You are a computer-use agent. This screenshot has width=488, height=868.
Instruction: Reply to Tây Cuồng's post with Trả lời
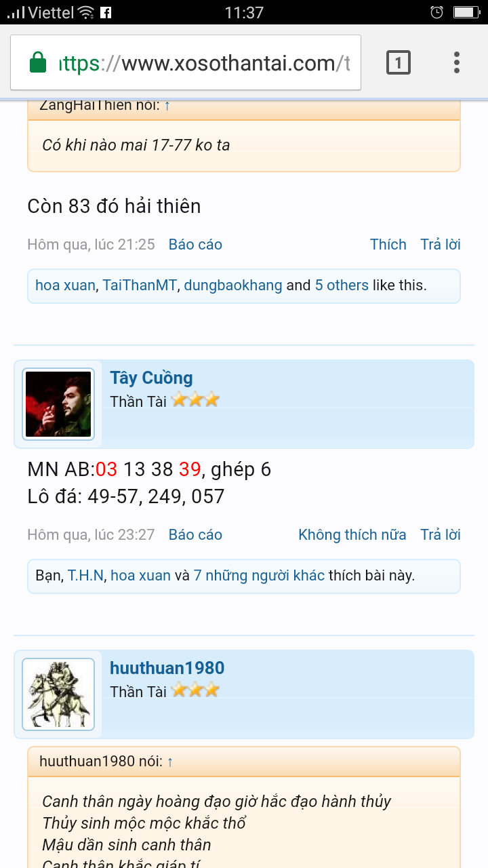pos(441,535)
